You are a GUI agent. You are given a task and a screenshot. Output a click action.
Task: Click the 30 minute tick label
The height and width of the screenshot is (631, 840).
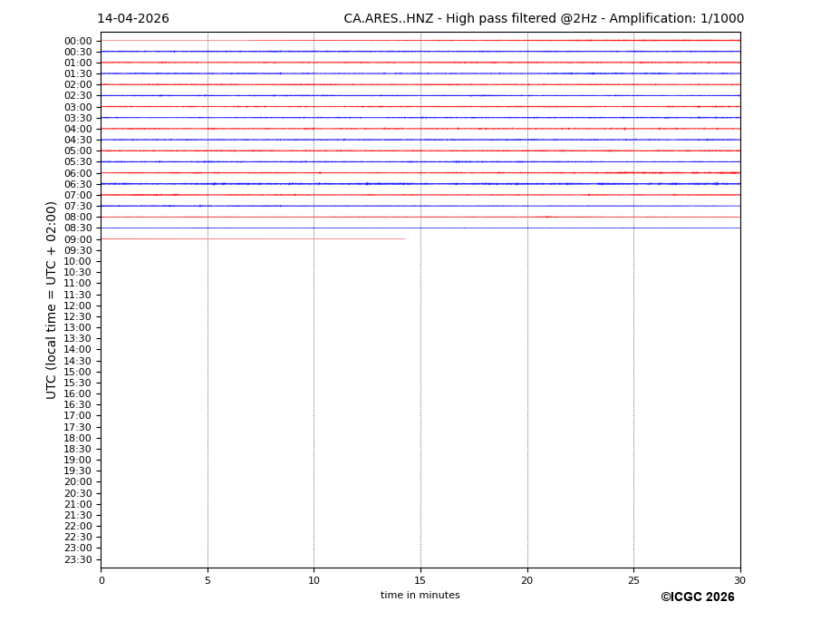tap(739, 581)
